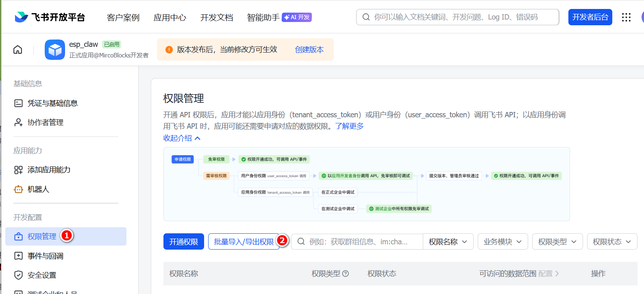
Task: Click the 操作 column header
Action: tap(598, 274)
